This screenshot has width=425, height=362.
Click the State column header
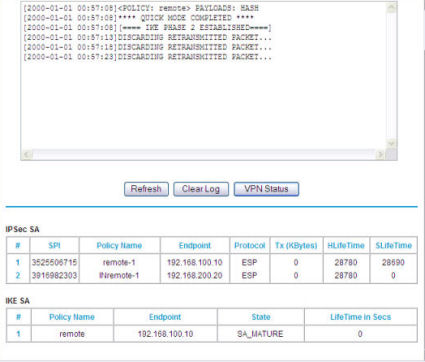[x=261, y=317]
